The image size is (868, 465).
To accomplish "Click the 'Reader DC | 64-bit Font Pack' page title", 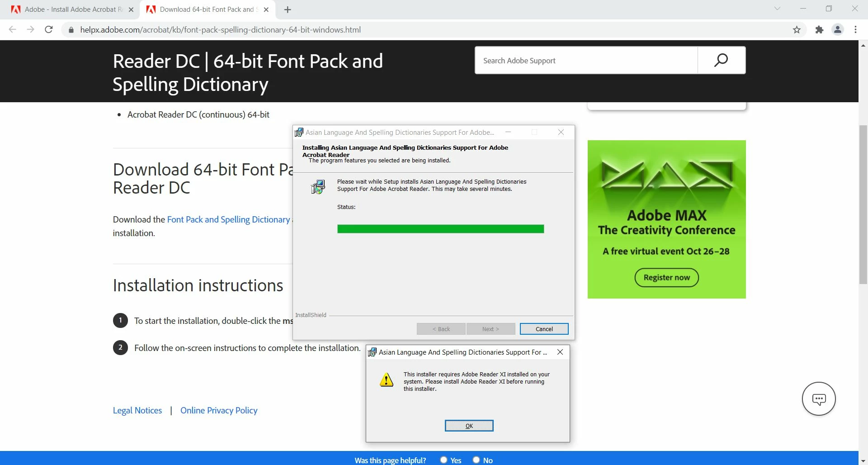I will click(x=248, y=72).
